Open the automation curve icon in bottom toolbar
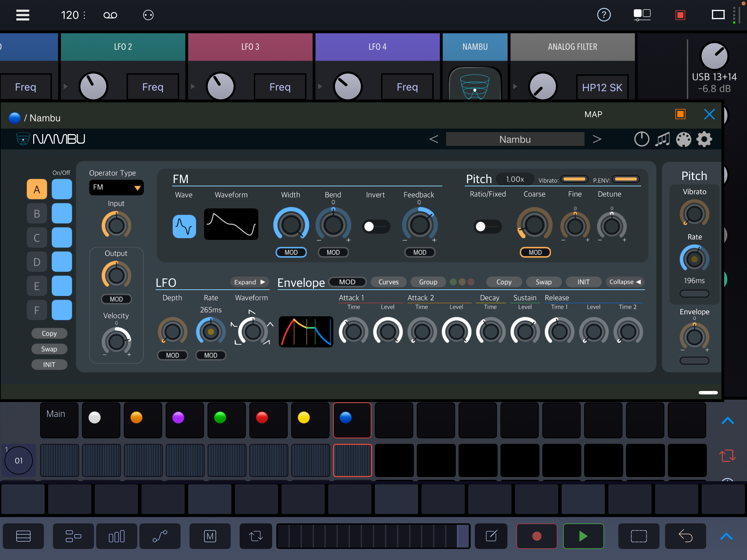This screenshot has width=747, height=560. point(160,536)
